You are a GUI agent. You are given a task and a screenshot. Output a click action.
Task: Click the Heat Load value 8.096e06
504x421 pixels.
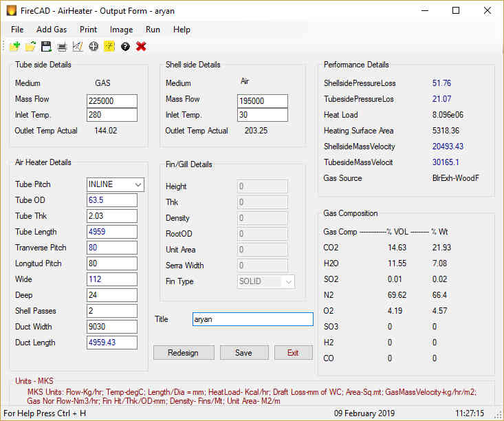[448, 115]
